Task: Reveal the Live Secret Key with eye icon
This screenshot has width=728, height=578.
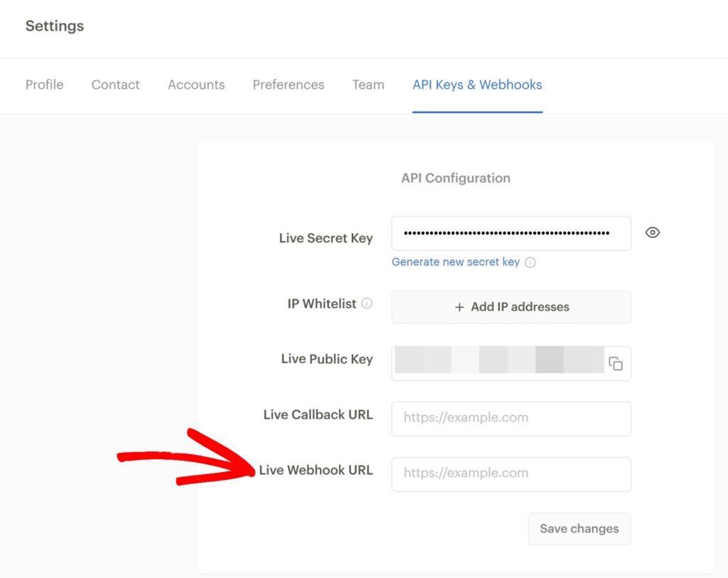Action: tap(653, 232)
